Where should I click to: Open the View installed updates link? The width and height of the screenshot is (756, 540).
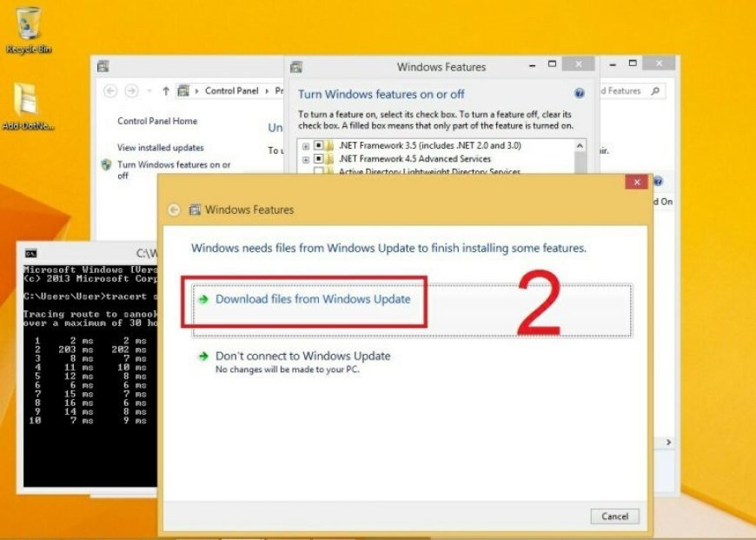[x=161, y=148]
